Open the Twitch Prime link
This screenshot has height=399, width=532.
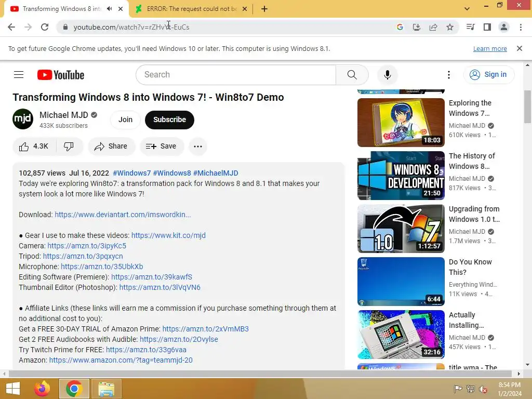(x=146, y=350)
